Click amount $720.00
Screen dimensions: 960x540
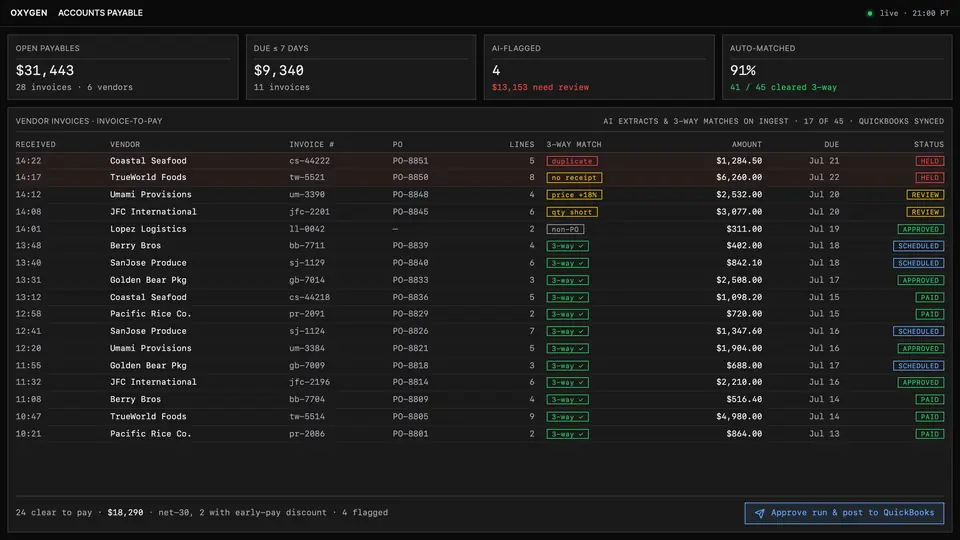click(x=744, y=314)
